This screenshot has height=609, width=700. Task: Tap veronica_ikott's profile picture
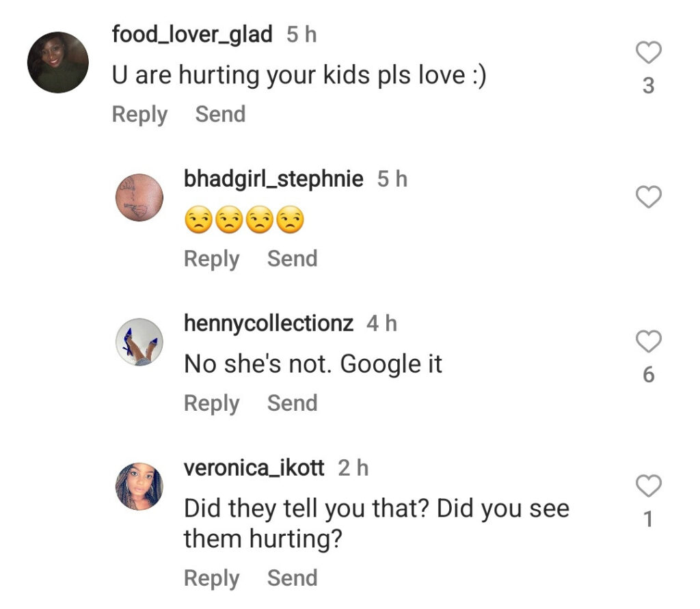(139, 487)
